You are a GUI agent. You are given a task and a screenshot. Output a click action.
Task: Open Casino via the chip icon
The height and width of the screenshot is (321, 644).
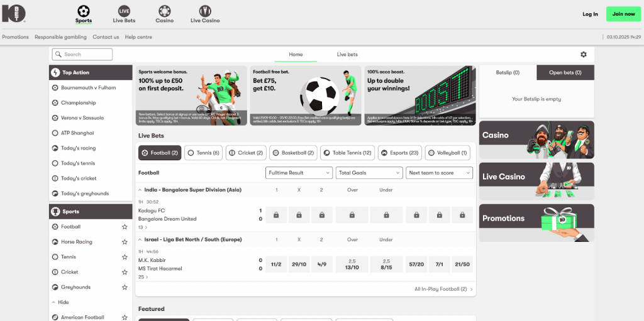point(164,11)
